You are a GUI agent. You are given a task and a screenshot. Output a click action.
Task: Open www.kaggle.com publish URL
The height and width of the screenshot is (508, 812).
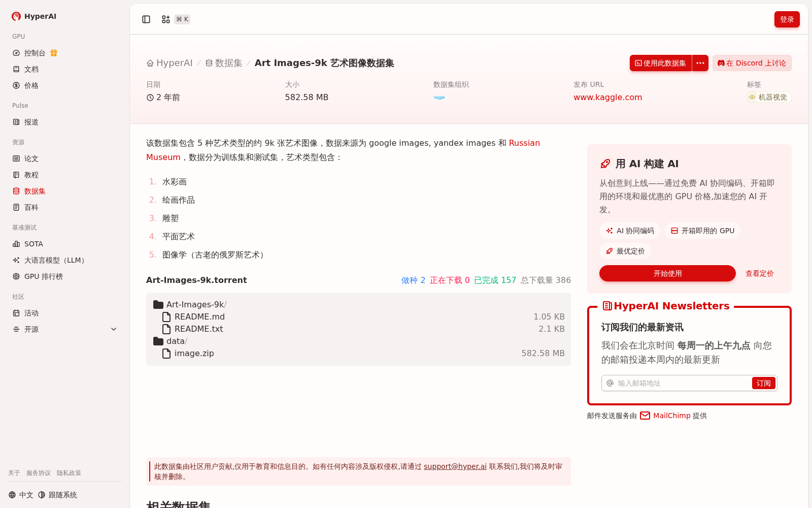click(x=607, y=97)
